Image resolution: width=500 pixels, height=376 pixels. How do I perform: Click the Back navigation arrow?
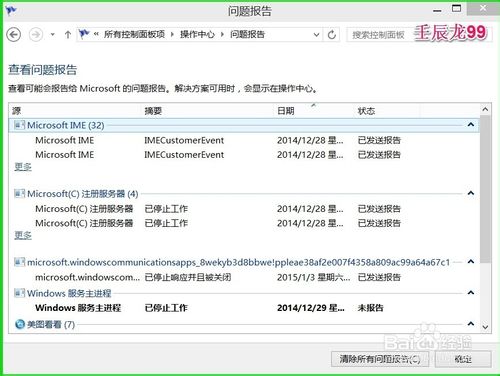pyautogui.click(x=14, y=34)
